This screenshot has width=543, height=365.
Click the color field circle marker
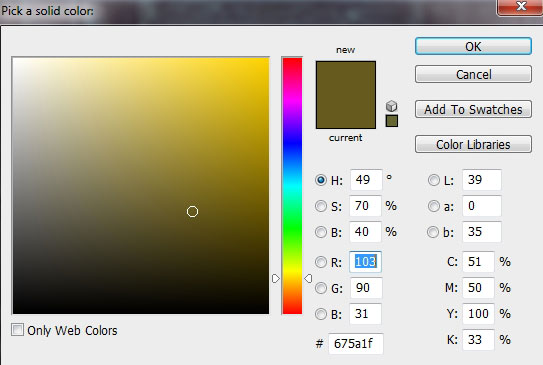coord(192,212)
